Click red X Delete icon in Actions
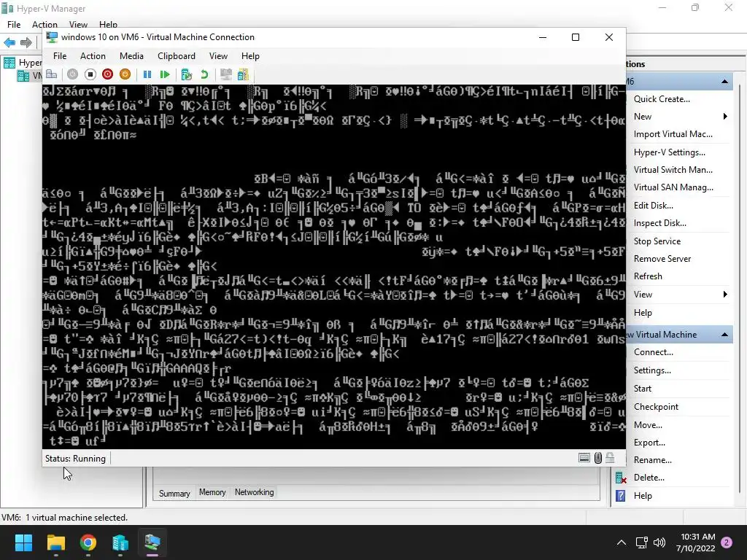The width and height of the screenshot is (747, 560). coord(621,478)
